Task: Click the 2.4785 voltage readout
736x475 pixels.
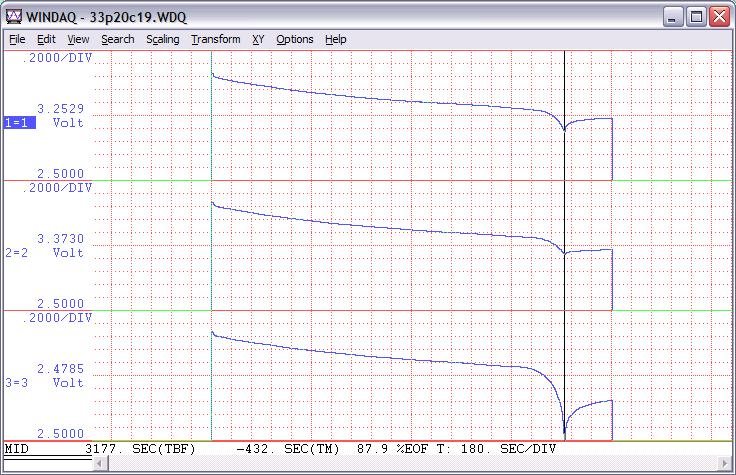Action: 61,369
